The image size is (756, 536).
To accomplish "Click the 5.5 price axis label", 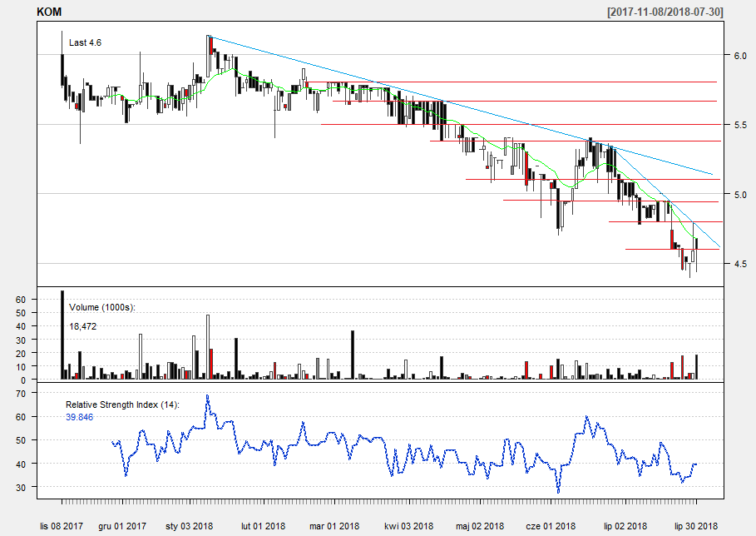I will 740,125.
